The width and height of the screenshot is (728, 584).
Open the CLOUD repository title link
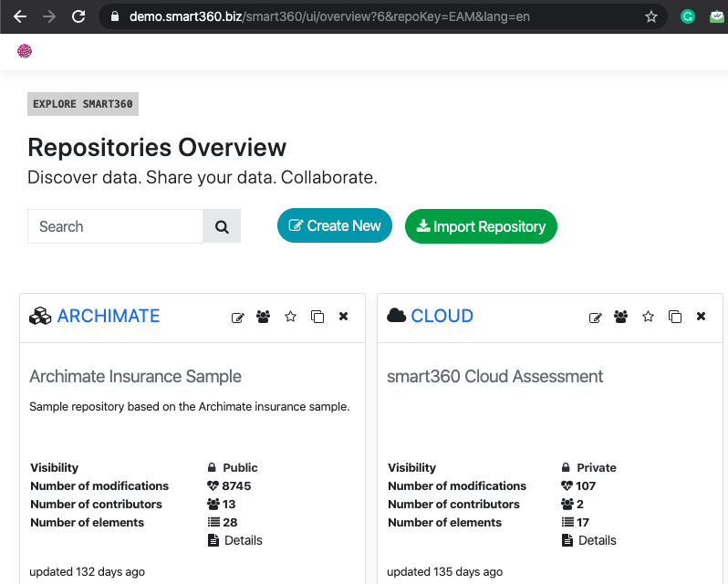pyautogui.click(x=442, y=316)
